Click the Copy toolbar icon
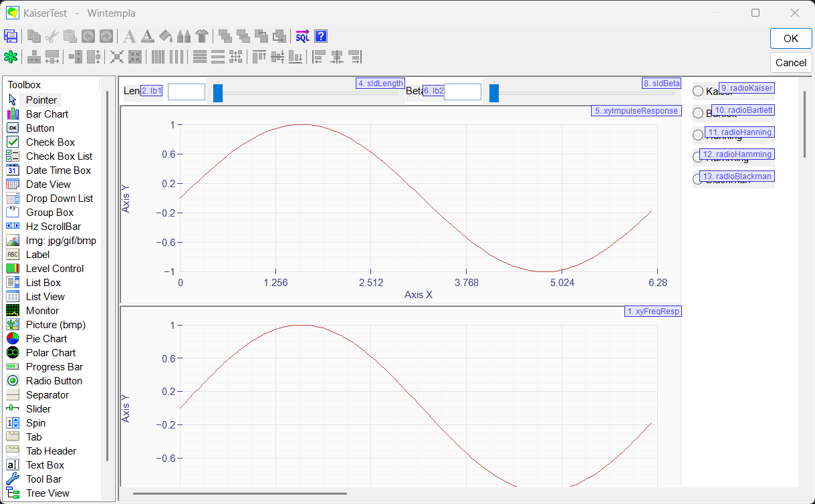 33,36
